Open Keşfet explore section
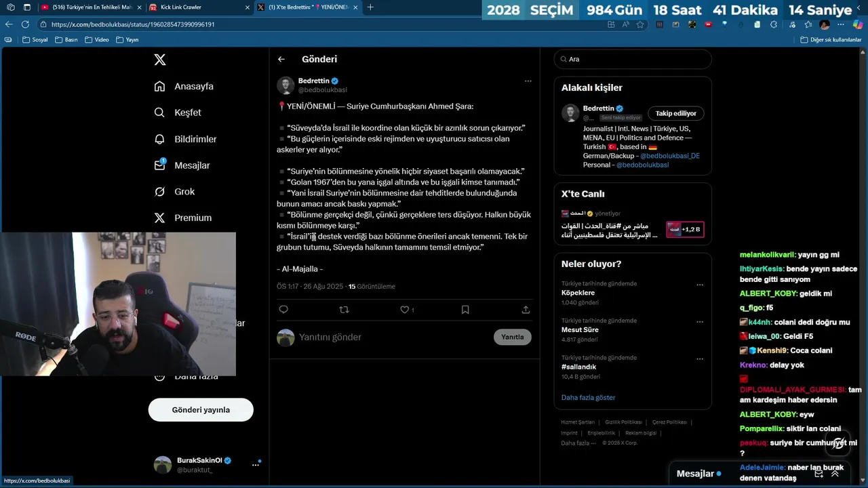 [178, 113]
